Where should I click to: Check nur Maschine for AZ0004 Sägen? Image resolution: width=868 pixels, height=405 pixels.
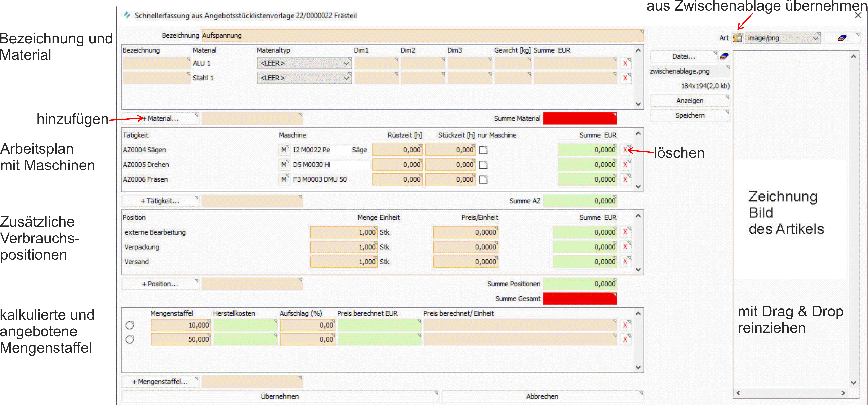click(483, 150)
